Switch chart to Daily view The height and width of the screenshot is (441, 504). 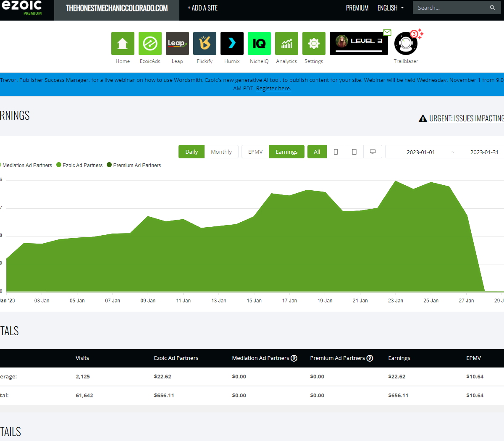click(192, 152)
